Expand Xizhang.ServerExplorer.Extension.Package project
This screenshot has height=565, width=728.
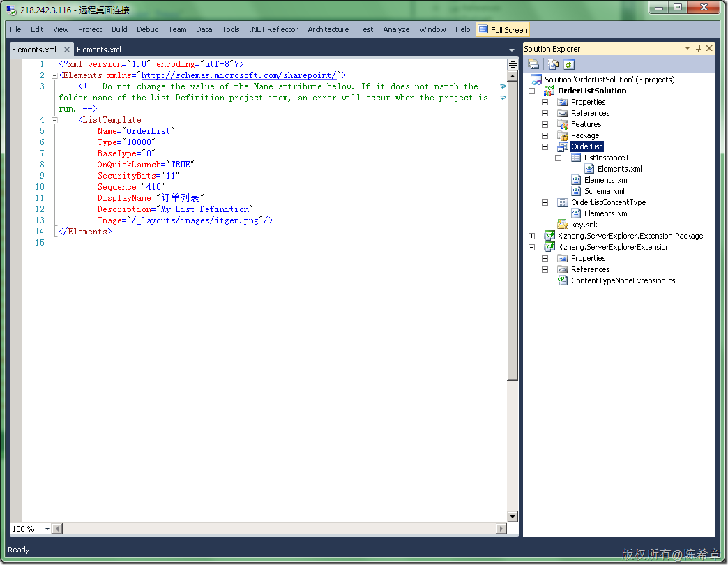click(x=531, y=236)
